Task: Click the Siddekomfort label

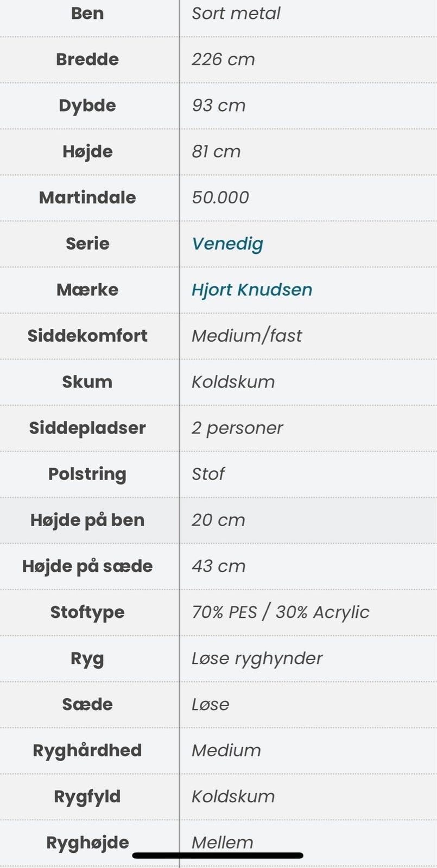Action: pyautogui.click(x=87, y=336)
